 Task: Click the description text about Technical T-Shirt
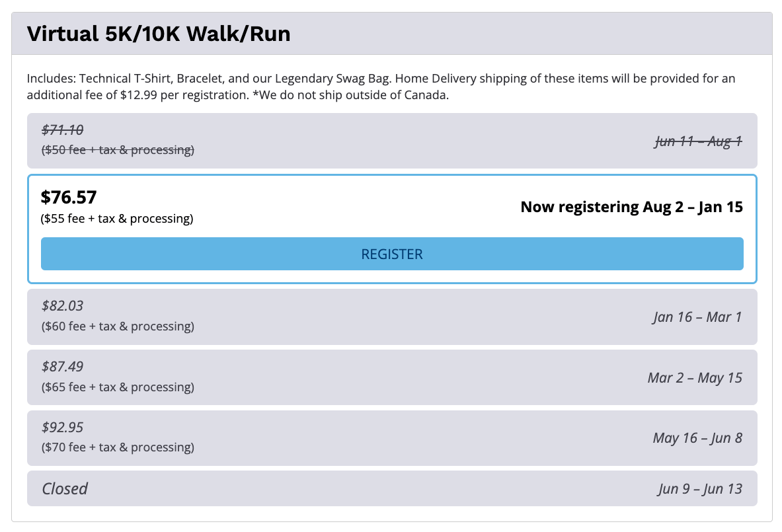381,87
